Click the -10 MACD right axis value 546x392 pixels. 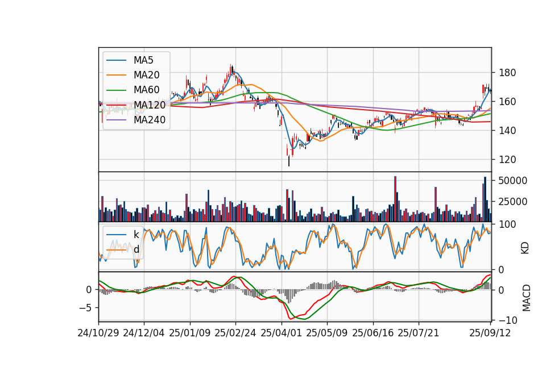(508, 320)
